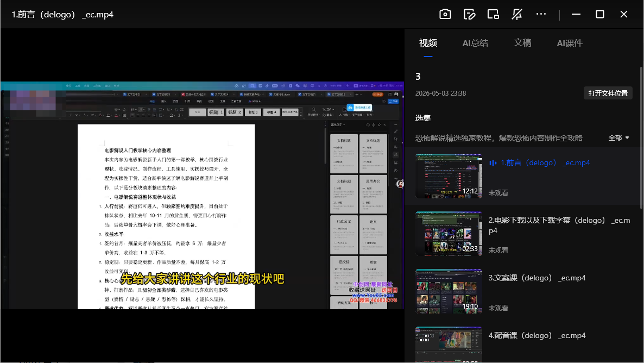The width and height of the screenshot is (644, 363).
Task: Click 未观看 status under 3.文案课
Action: 498,308
